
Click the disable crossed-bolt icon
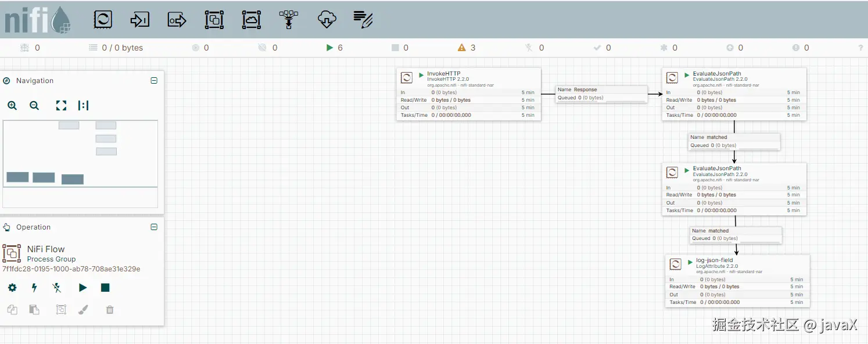56,288
